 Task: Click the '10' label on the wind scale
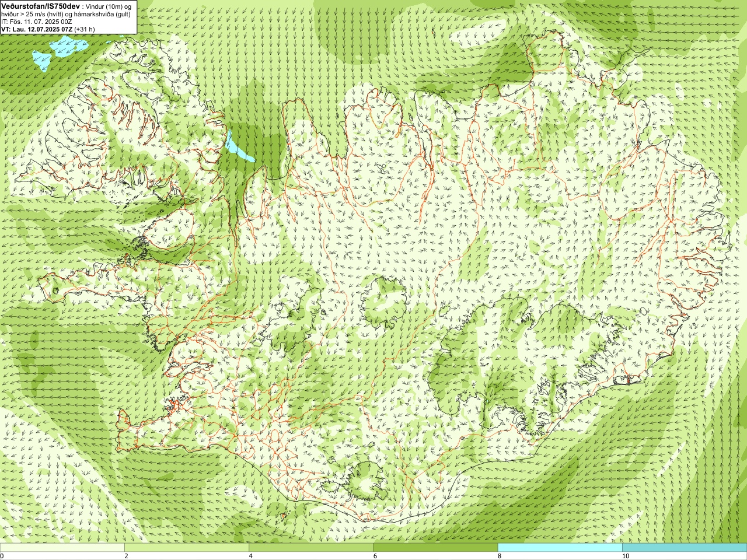point(625,556)
